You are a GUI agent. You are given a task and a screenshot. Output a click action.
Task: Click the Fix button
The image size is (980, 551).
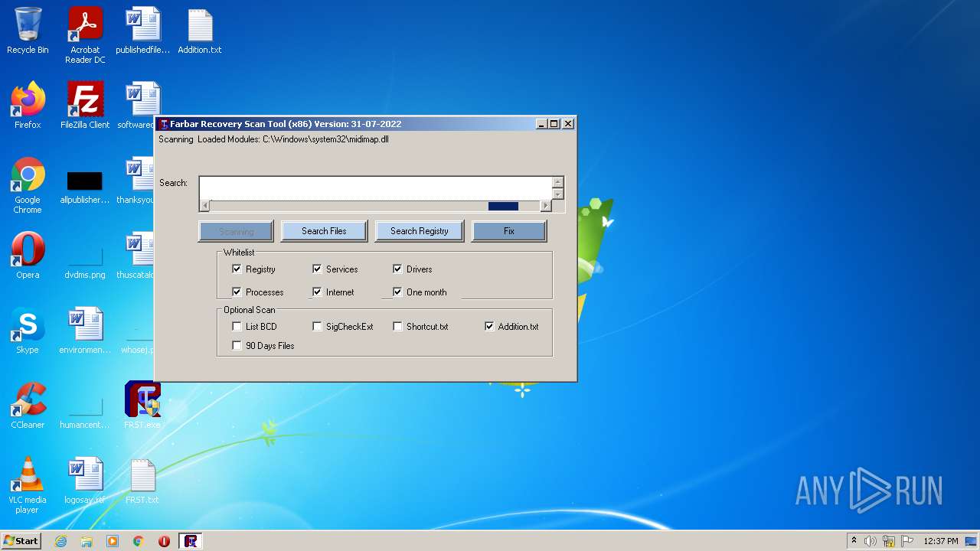509,231
